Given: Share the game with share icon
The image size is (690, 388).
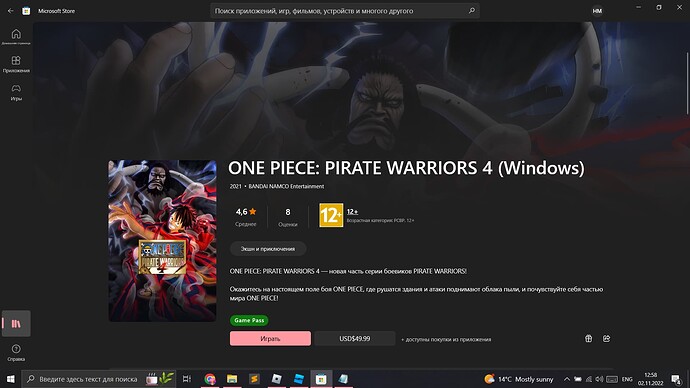Looking at the screenshot, I should pos(606,338).
